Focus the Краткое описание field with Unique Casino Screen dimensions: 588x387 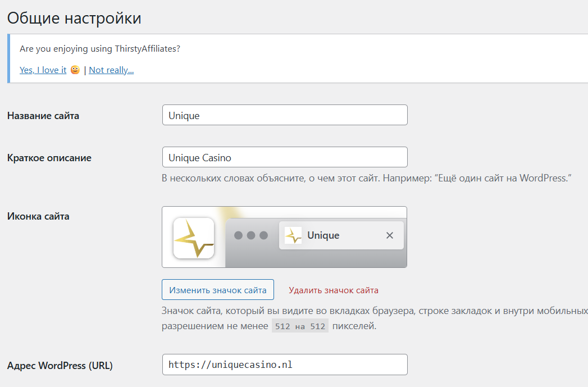[x=285, y=157]
